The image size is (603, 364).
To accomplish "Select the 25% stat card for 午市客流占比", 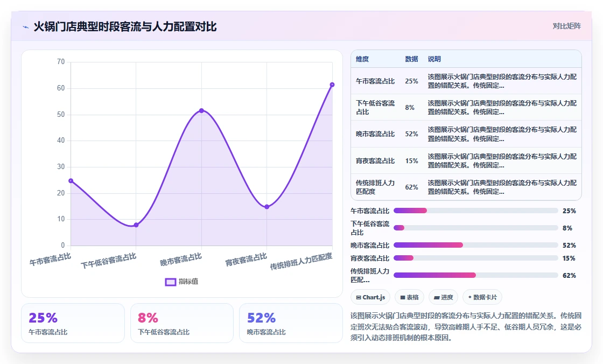I will [x=73, y=323].
